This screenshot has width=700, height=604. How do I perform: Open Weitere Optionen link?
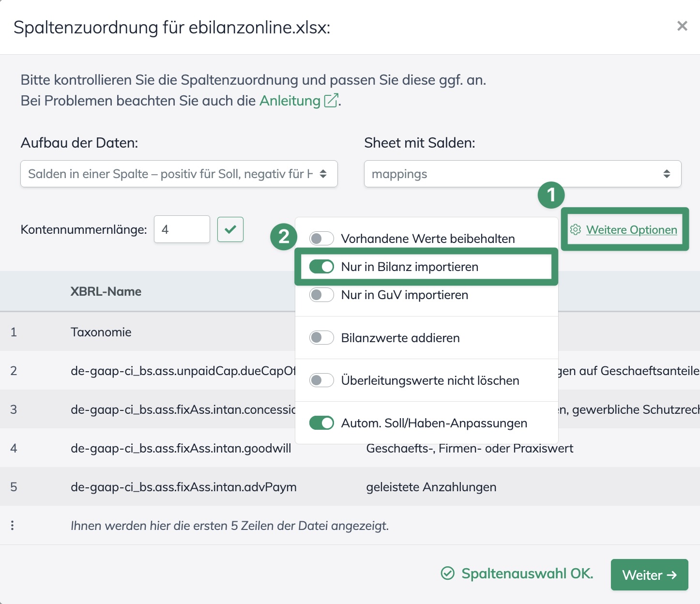tap(631, 230)
